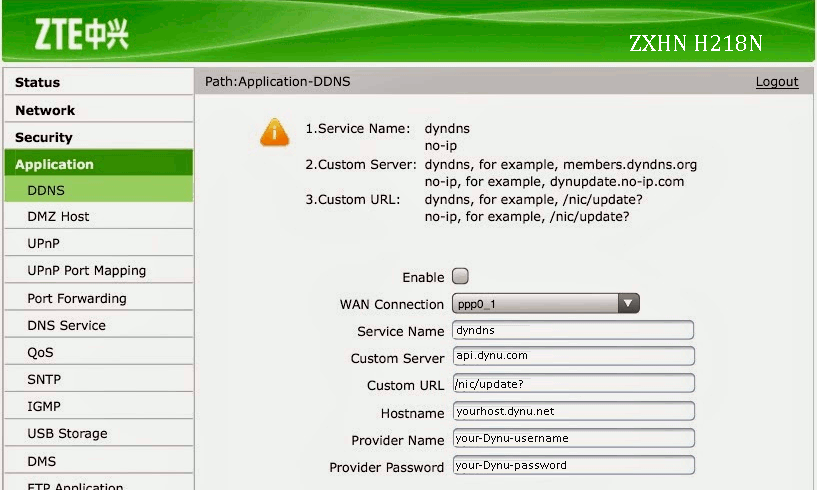Open QoS settings page
The height and width of the screenshot is (490, 817).
[x=99, y=352]
